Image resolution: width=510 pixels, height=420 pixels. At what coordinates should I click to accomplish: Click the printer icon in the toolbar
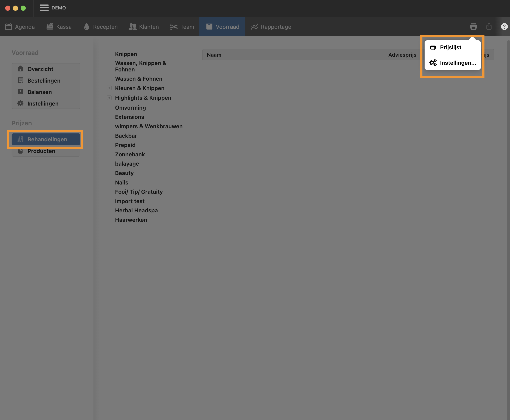click(473, 27)
